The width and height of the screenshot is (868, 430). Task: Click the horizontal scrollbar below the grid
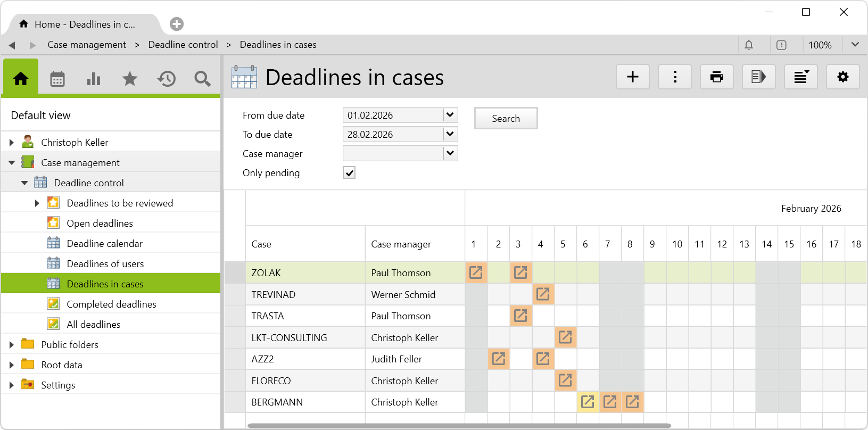tap(459, 425)
